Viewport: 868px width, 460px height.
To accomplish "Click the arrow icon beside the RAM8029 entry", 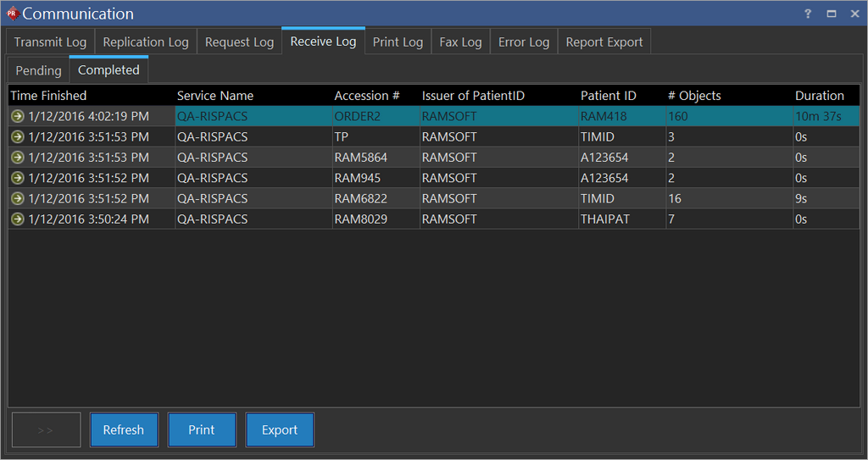I will (x=17, y=219).
